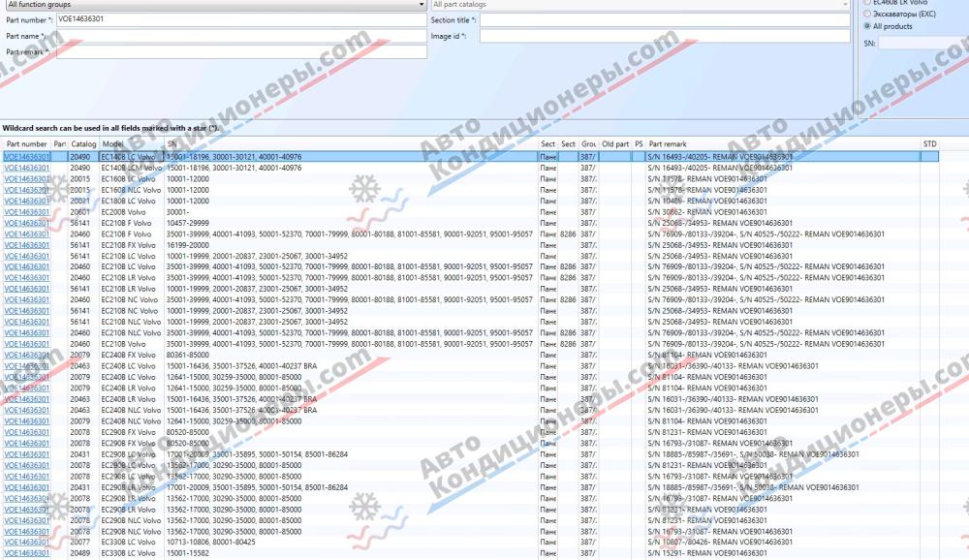This screenshot has height=560, width=969.
Task: Open the All part catalogs dropdown
Action: click(x=641, y=4)
